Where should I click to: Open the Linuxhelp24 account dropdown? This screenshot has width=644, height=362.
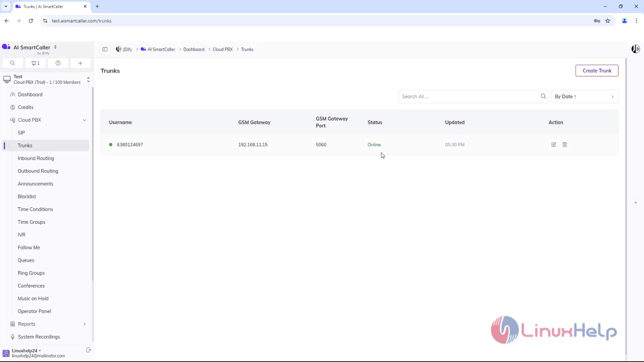pos(27,350)
